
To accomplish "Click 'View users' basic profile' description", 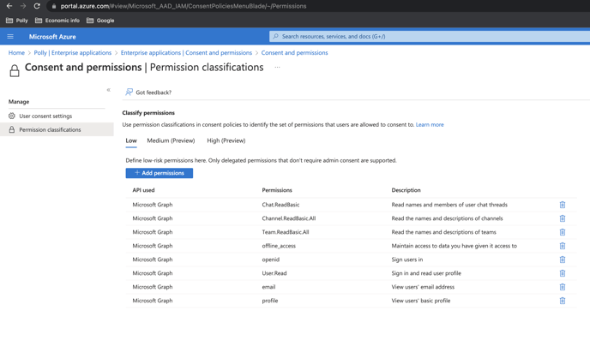I will pos(421,301).
